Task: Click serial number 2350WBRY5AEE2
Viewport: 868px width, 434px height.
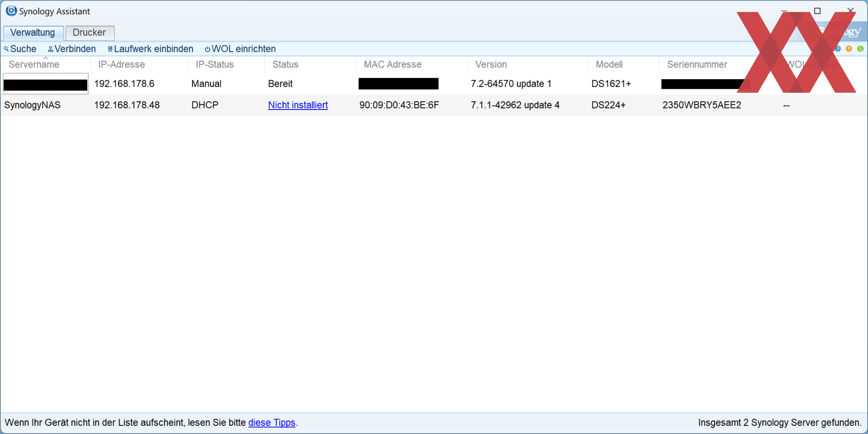Action: click(702, 105)
